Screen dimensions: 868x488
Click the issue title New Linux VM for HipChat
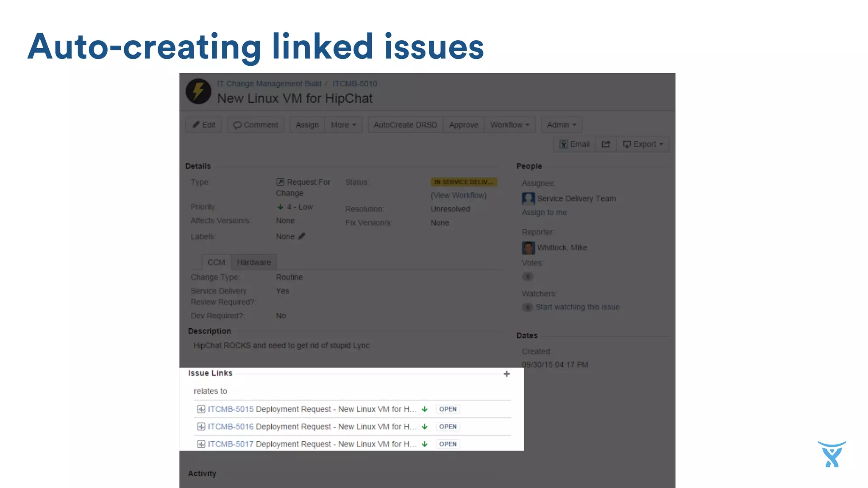click(x=295, y=99)
